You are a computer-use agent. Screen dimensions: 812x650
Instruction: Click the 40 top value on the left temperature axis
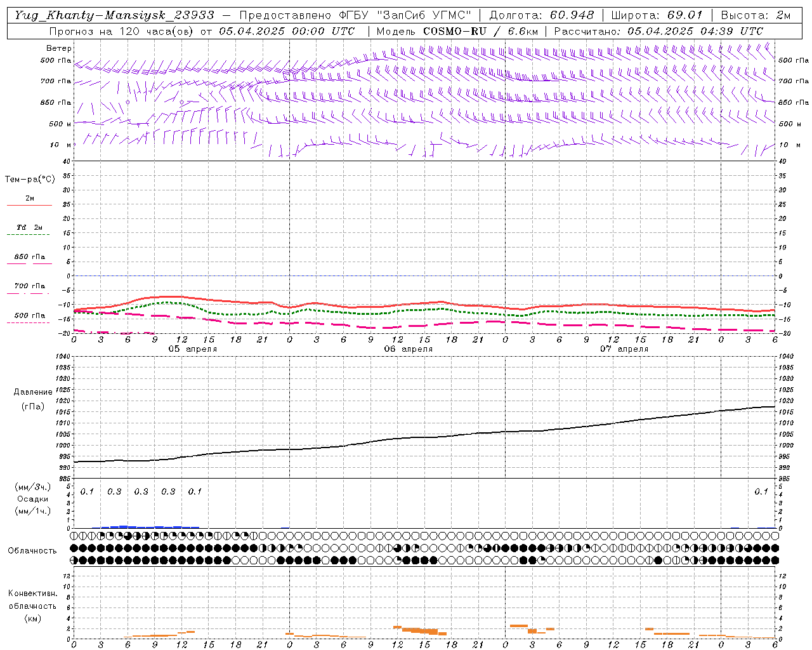tap(67, 161)
